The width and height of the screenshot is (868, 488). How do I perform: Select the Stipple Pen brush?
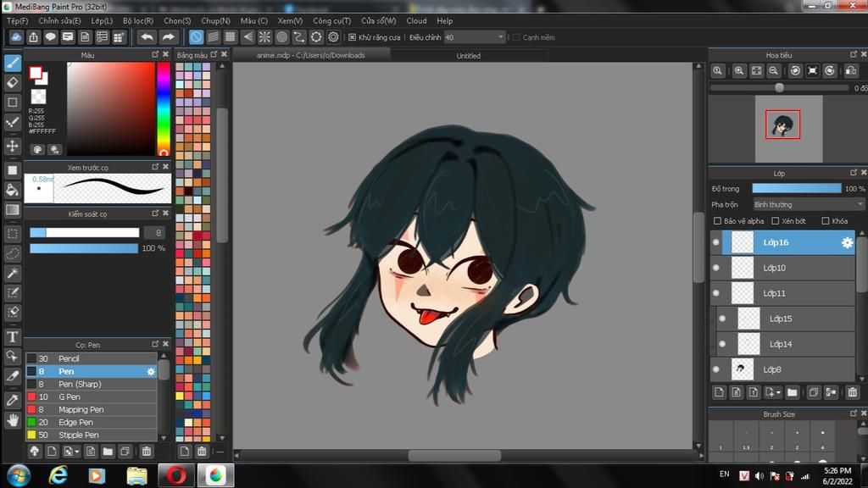pyautogui.click(x=92, y=435)
